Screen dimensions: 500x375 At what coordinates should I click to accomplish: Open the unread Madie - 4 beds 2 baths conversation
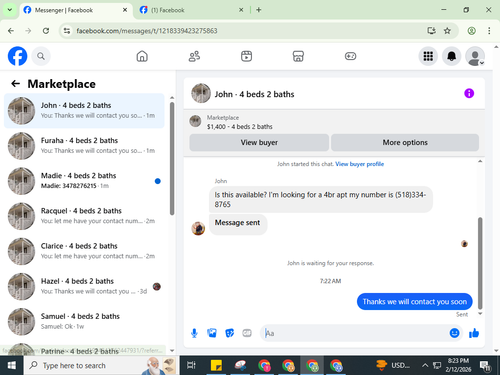(x=84, y=181)
